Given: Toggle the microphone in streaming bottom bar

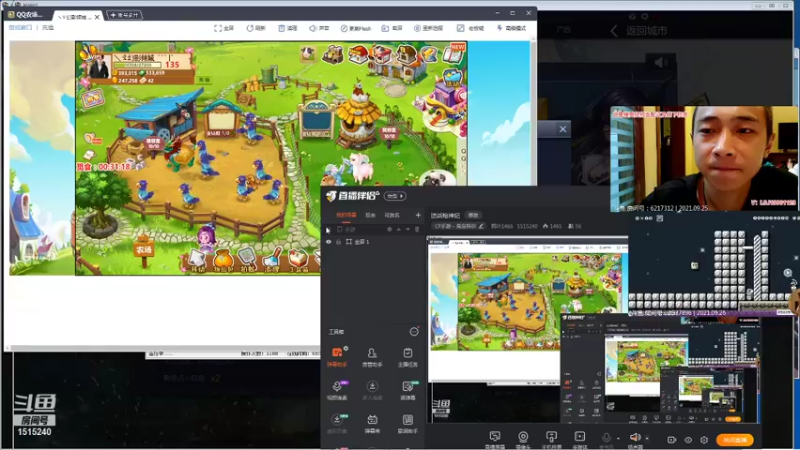Looking at the screenshot, I should 606,438.
